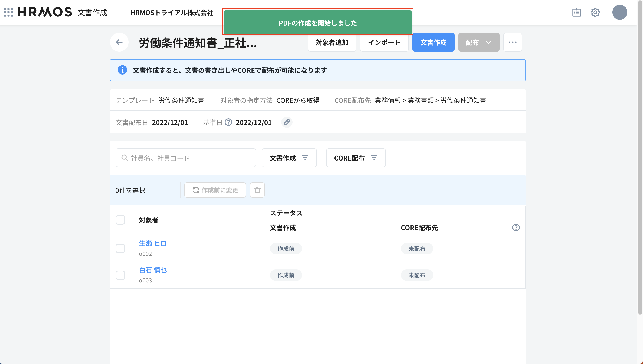Image resolution: width=643 pixels, height=364 pixels.
Task: Open the 文書作成 filter dropdown
Action: click(x=289, y=158)
